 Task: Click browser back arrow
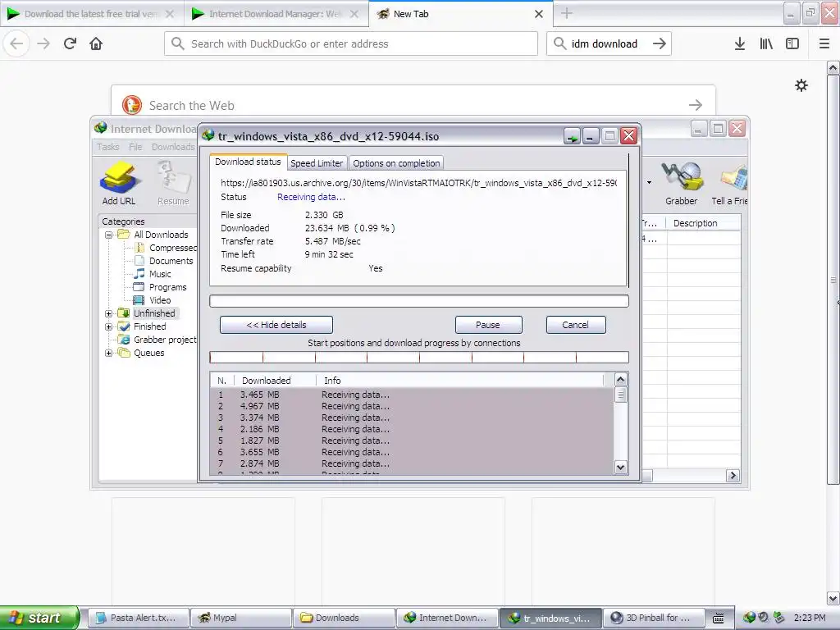16,44
